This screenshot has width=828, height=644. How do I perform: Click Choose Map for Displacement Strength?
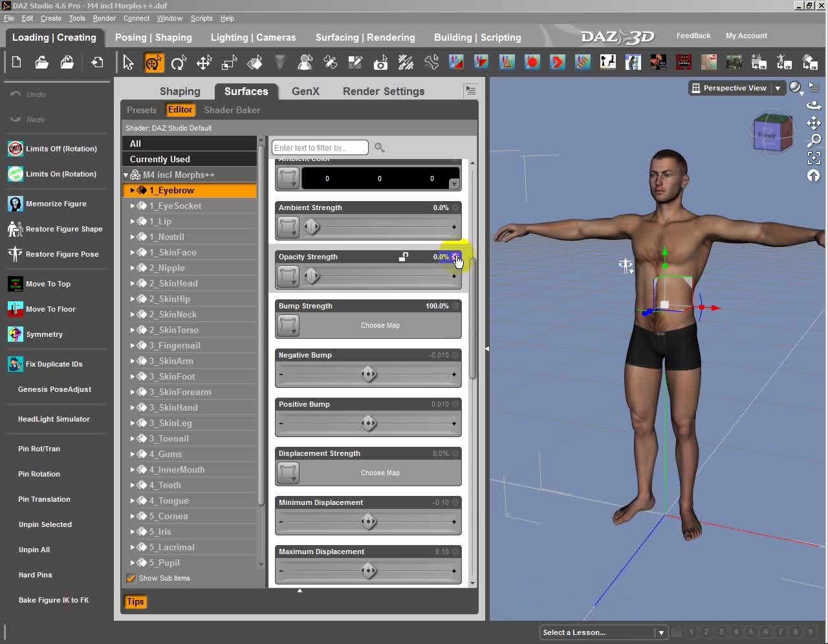(x=380, y=473)
